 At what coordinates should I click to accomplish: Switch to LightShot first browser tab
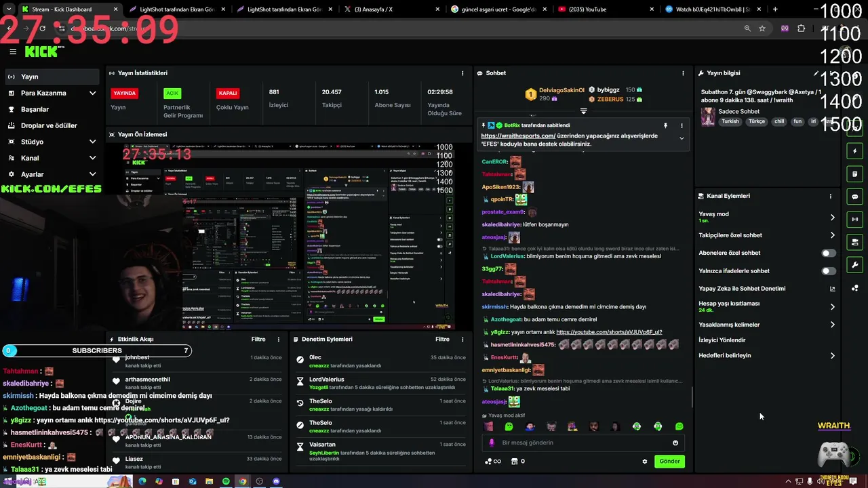177,9
